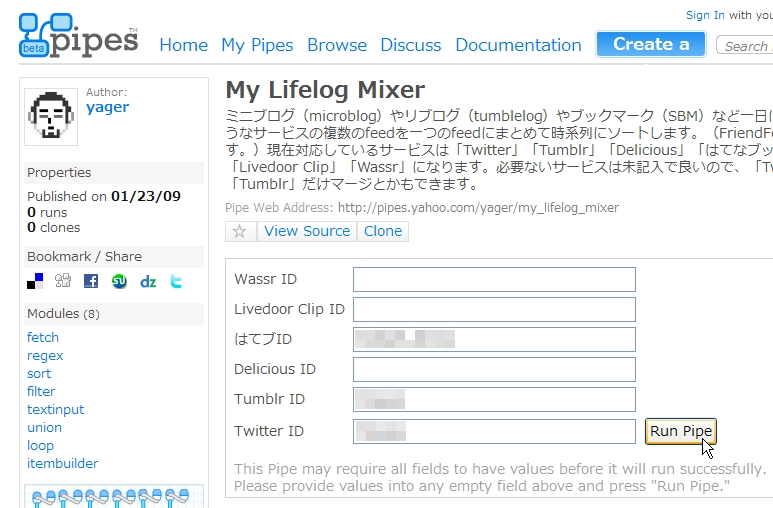Open the Discuss navigation item
This screenshot has width=773, height=508.
pos(411,45)
